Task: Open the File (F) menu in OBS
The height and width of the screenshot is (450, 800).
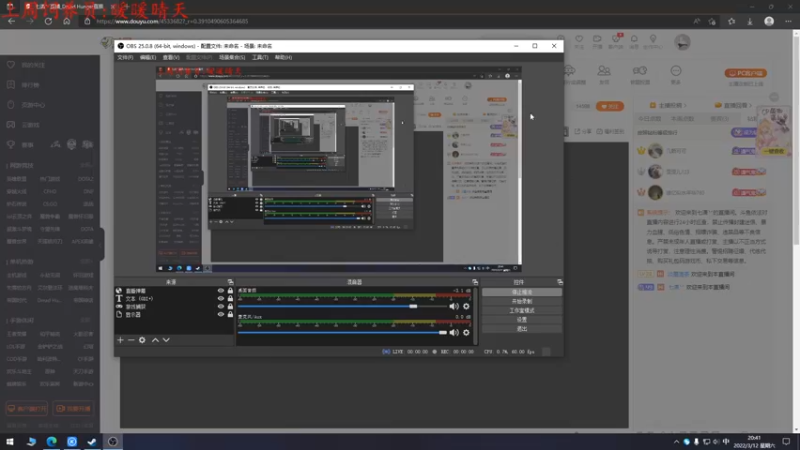Action: pyautogui.click(x=125, y=57)
